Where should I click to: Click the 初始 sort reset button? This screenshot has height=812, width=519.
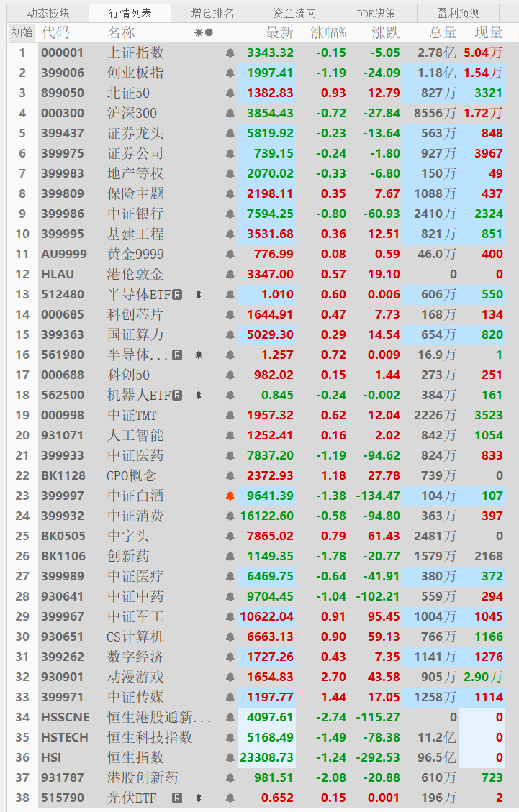[22, 33]
